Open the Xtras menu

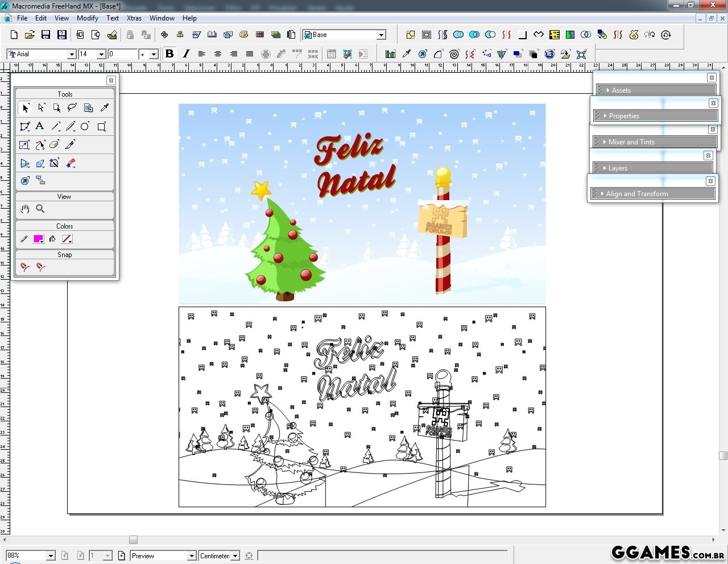point(134,18)
